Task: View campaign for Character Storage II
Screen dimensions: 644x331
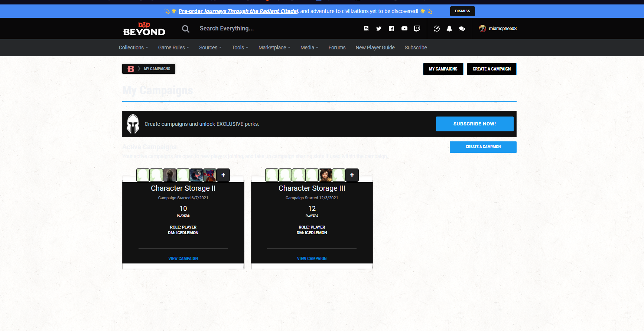Action: (x=183, y=259)
